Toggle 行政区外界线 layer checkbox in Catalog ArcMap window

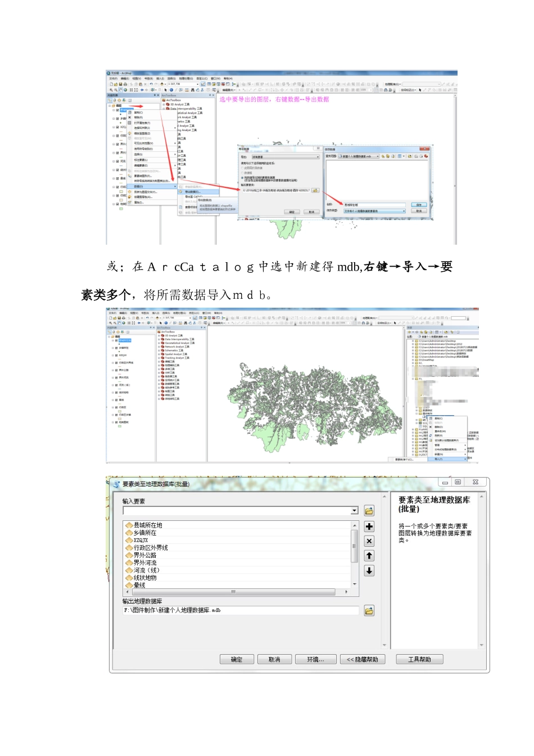[116, 363]
